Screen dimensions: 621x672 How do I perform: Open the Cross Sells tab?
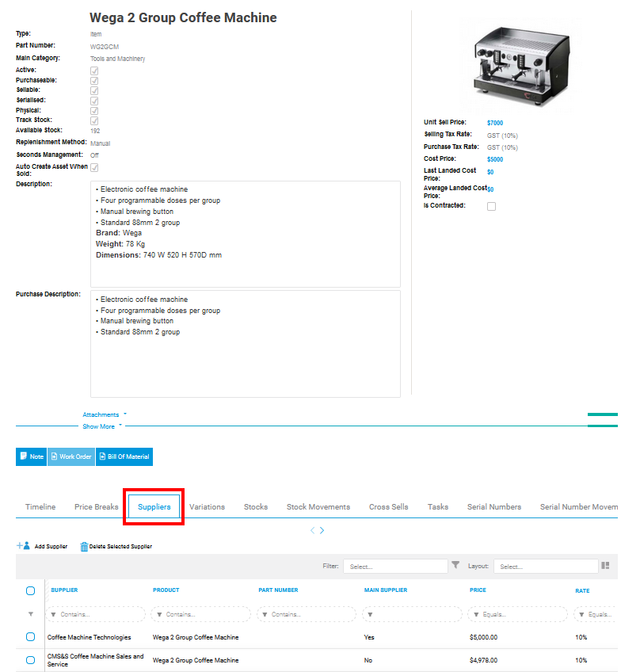388,506
